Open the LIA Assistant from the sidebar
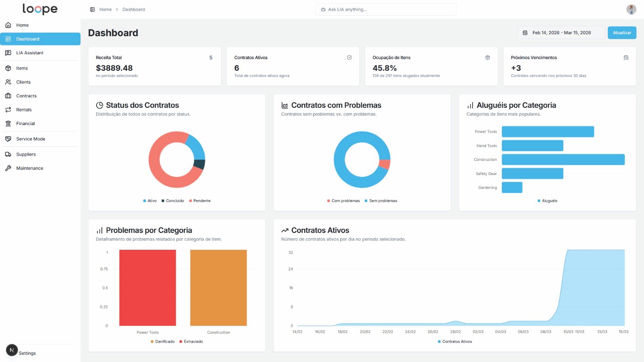The image size is (644, 362). coord(30,53)
